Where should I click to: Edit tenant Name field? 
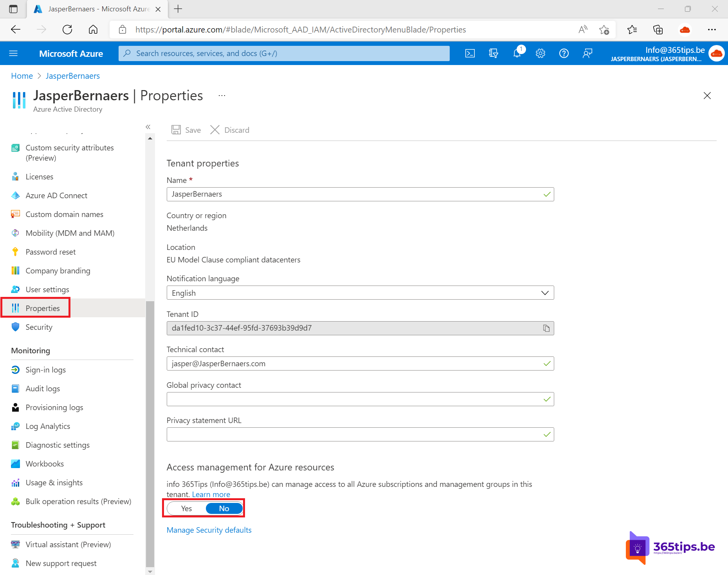(360, 194)
